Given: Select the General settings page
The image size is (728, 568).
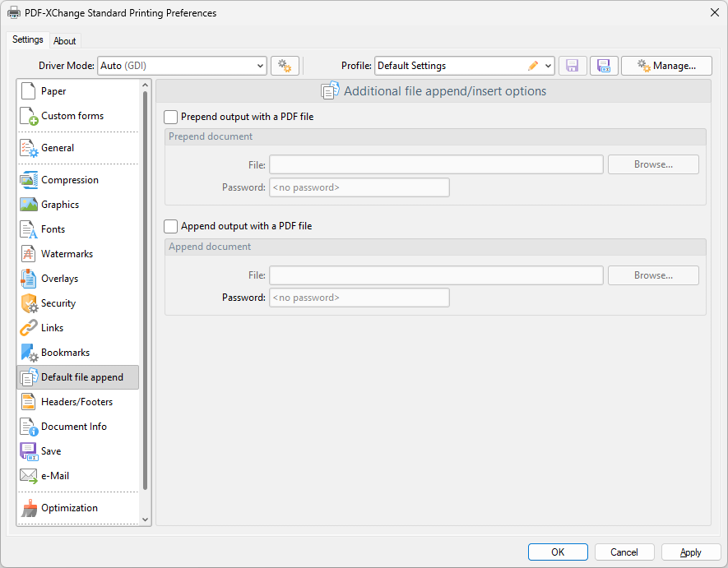Looking at the screenshot, I should click(x=77, y=148).
